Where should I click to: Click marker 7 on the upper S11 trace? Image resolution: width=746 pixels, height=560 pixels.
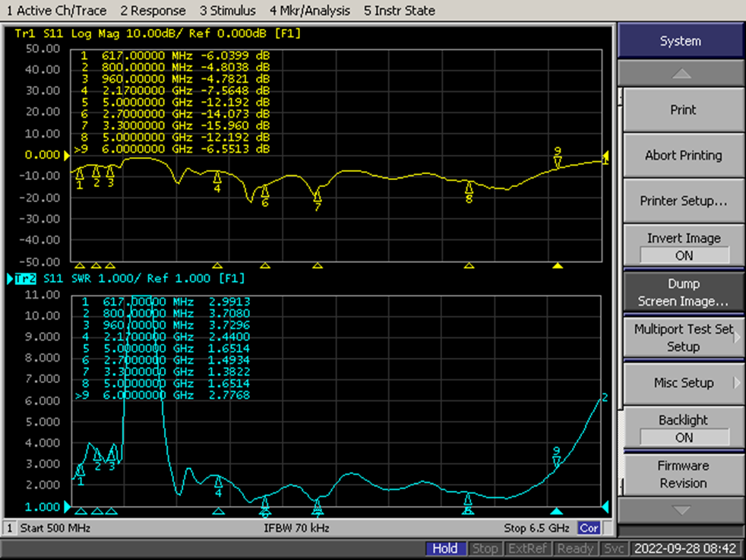coord(318,197)
